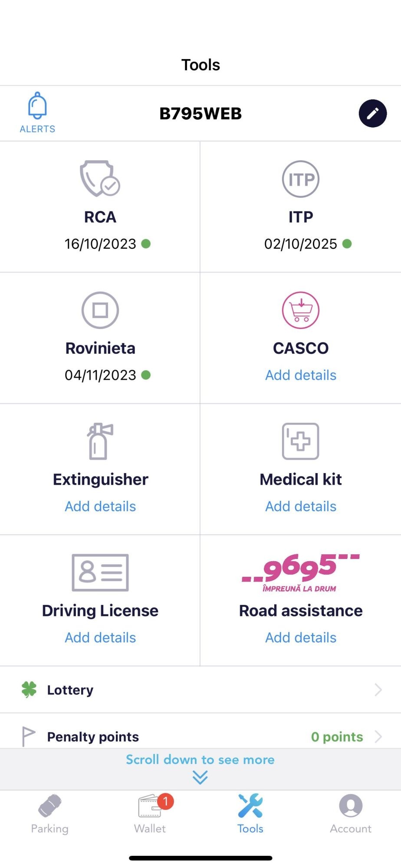Switch to the Parking tab
This screenshot has height=868, width=401.
click(x=50, y=814)
